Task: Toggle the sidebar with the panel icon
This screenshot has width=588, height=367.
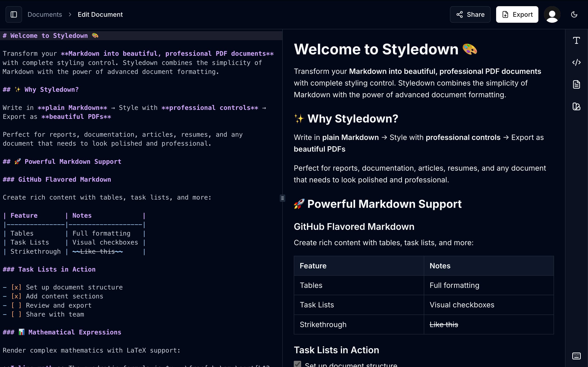Action: pos(13,14)
